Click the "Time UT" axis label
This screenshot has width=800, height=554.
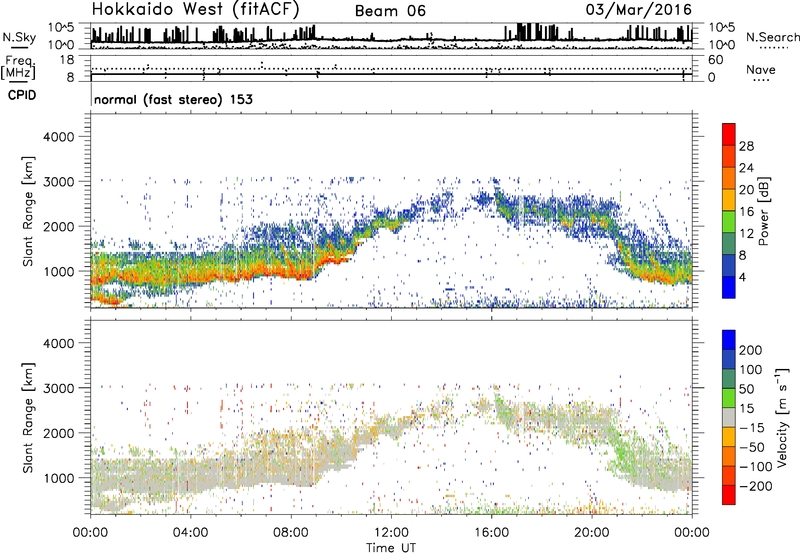[x=391, y=548]
